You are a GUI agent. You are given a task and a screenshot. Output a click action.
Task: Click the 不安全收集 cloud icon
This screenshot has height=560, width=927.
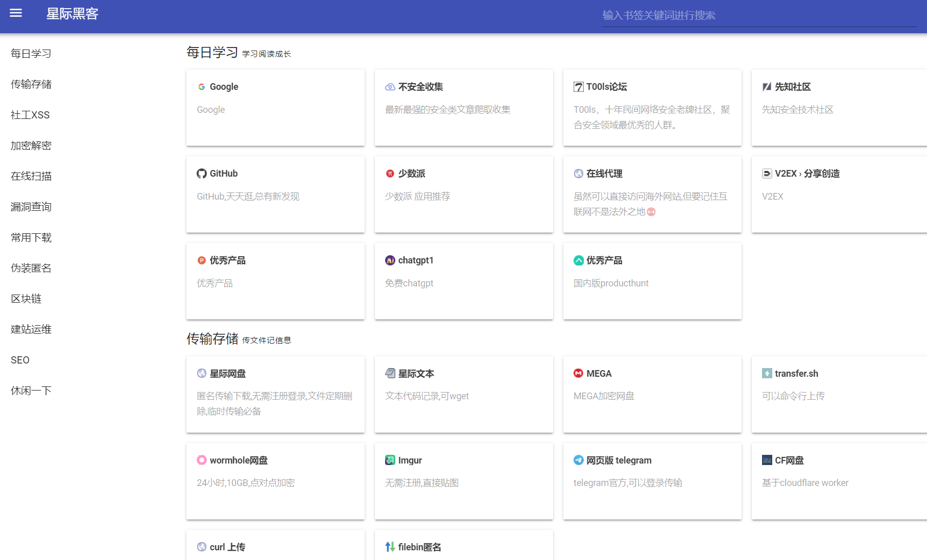(390, 87)
